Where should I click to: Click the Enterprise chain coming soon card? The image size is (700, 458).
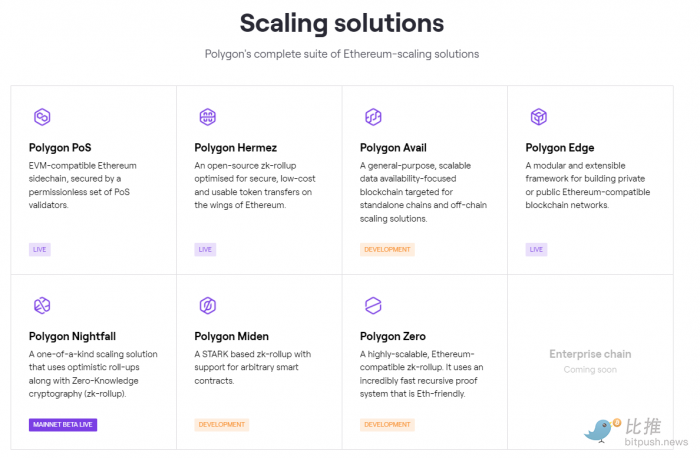590,360
